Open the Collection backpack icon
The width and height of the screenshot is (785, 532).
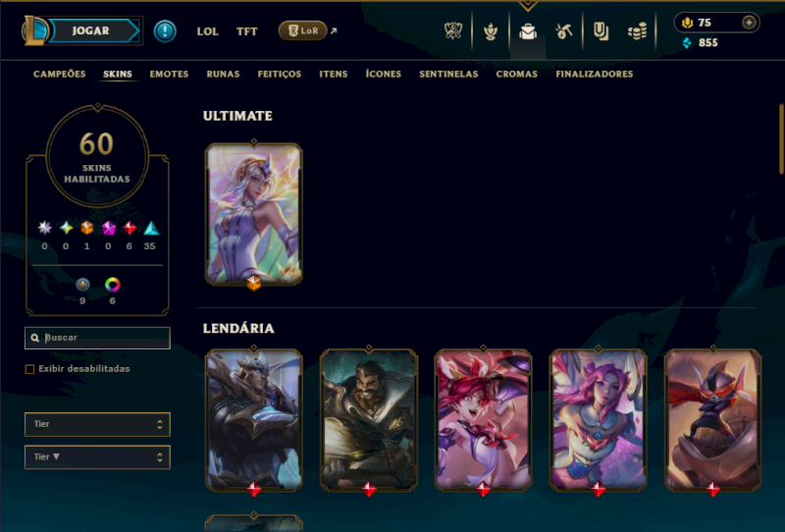528,31
